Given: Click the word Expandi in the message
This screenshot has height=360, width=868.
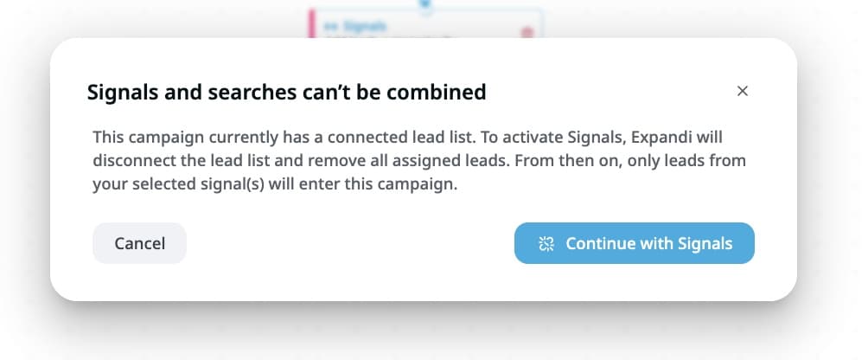Looking at the screenshot, I should click(x=678, y=138).
